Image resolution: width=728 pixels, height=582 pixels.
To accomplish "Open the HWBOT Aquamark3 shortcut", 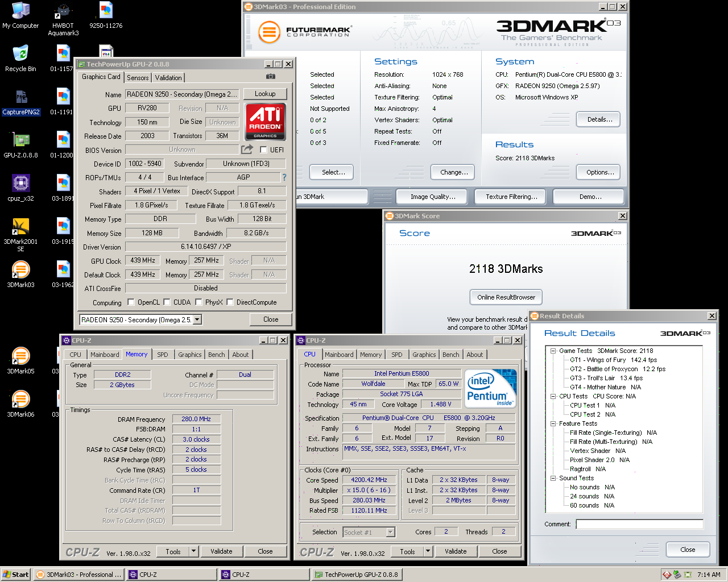I will pos(63,19).
